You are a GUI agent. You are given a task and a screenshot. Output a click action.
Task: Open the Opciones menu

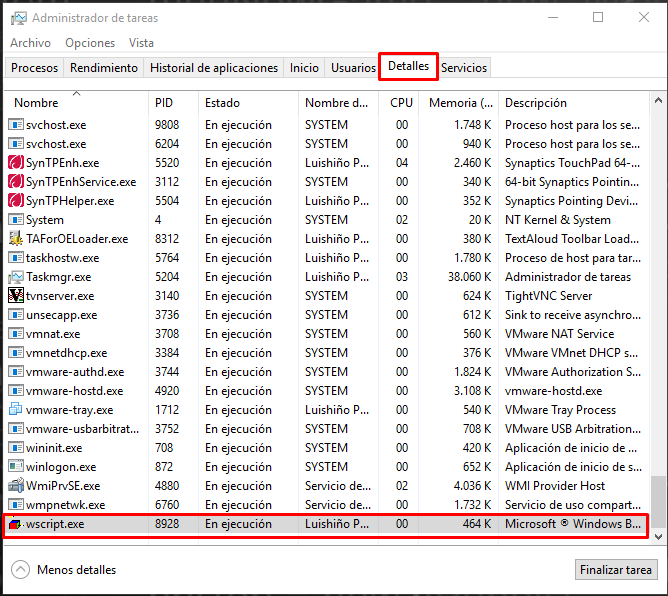90,43
